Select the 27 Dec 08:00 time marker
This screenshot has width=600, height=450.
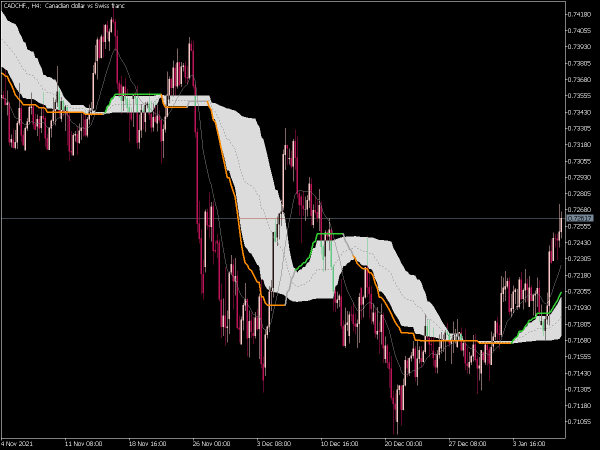pos(465,441)
